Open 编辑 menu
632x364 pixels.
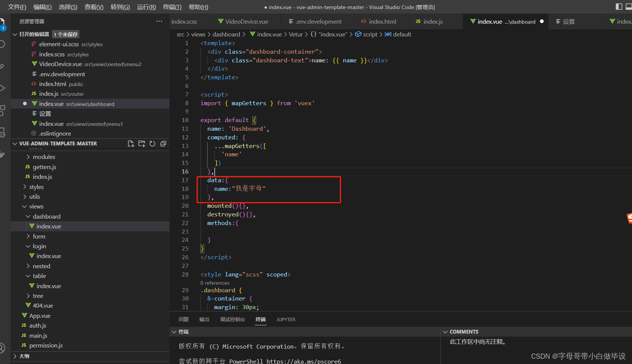(x=42, y=7)
